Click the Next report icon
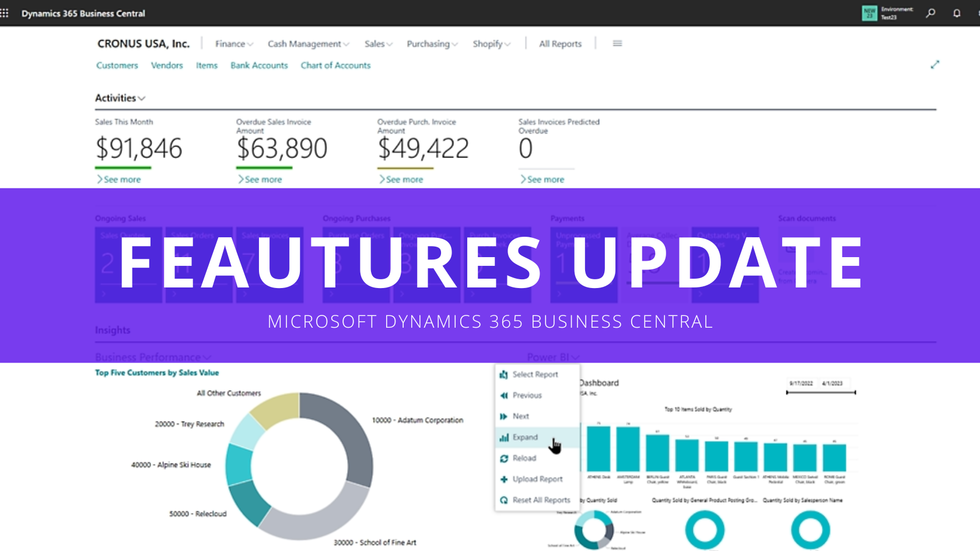The height and width of the screenshot is (551, 980). coord(504,416)
